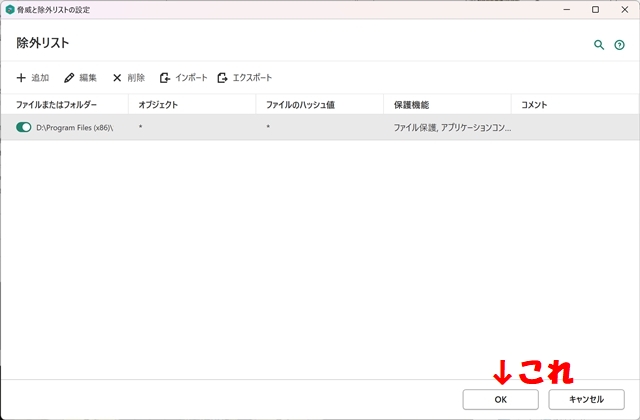Click the Kaspersky shield icon in title bar
The width and height of the screenshot is (640, 420).
point(9,9)
